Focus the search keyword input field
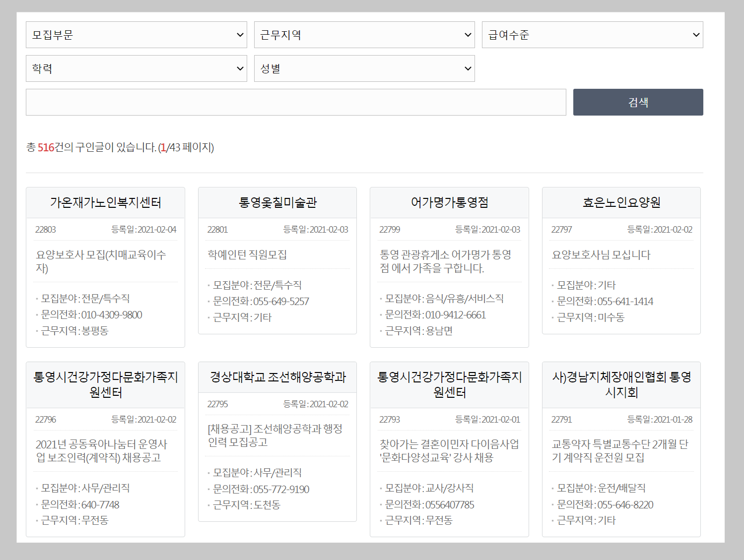Screen dimensions: 744x560 pyautogui.click(x=296, y=102)
